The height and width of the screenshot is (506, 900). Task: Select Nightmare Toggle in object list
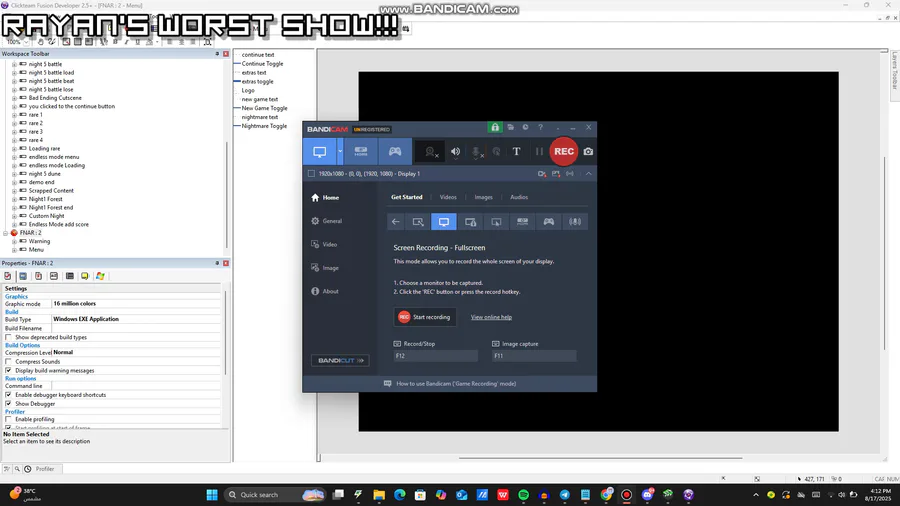point(264,126)
